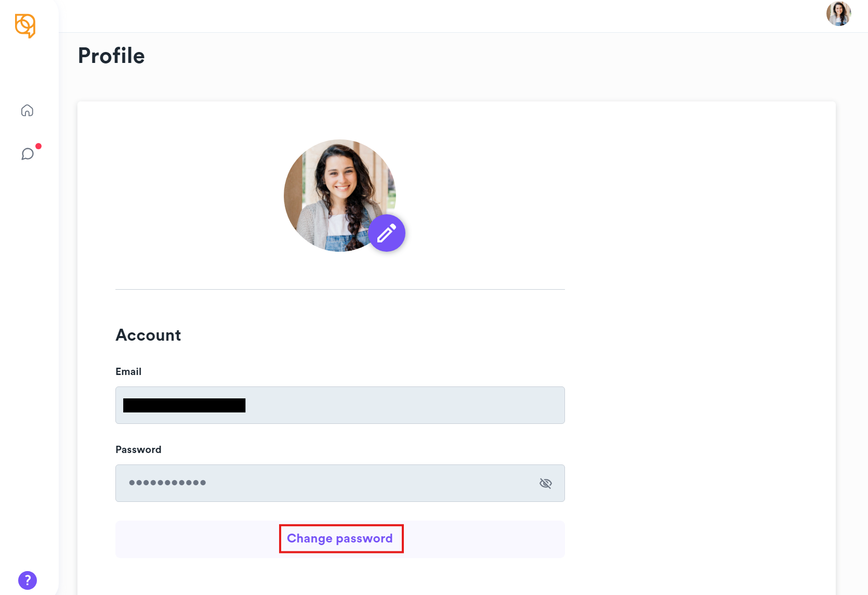
Task: Click the Email field label
Action: pyautogui.click(x=128, y=371)
